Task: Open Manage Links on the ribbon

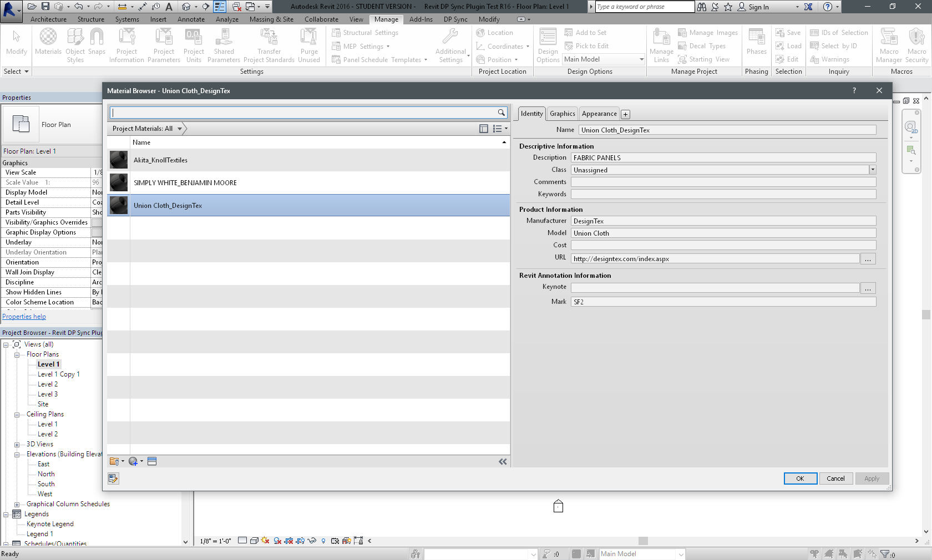Action: coord(661,45)
